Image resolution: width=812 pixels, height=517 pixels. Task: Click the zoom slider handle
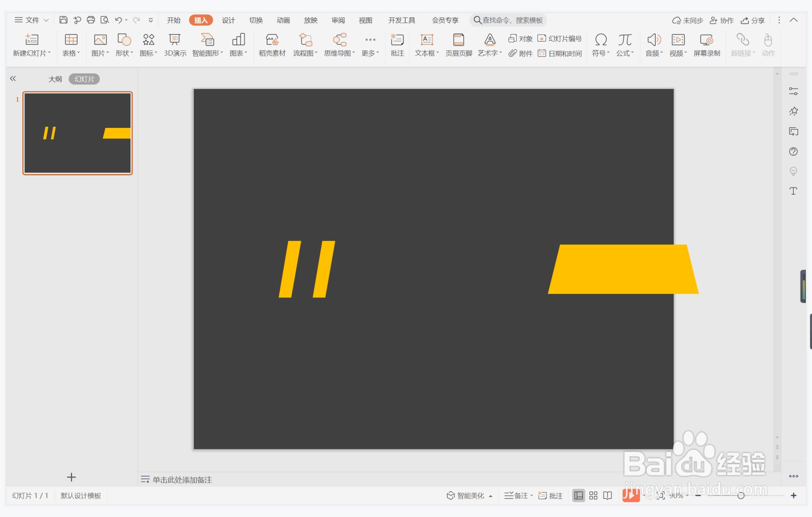[741, 495]
